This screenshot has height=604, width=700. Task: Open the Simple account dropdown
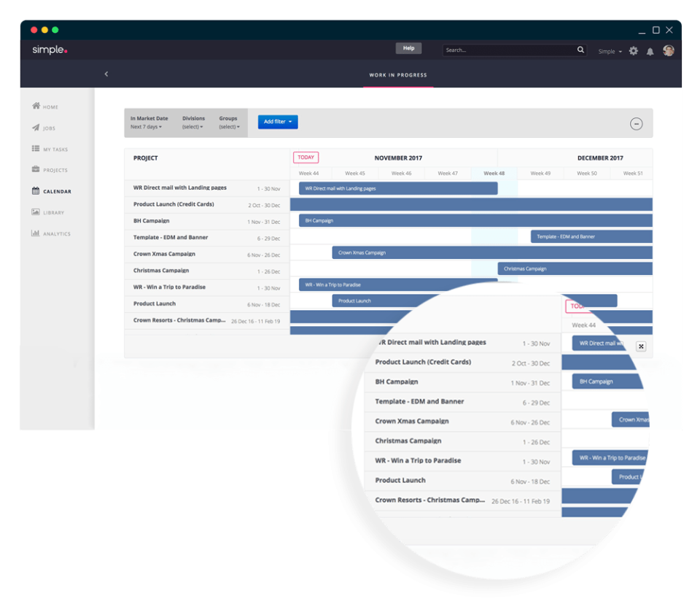coord(610,51)
